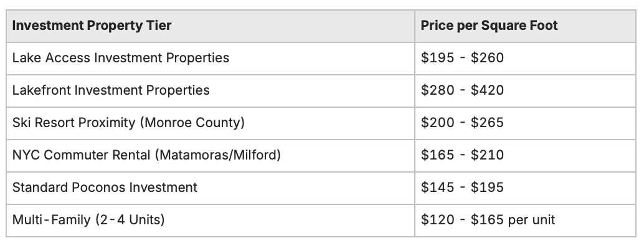Image resolution: width=644 pixels, height=243 pixels.
Task: Select the $195 - $260 price cell
Action: pyautogui.click(x=525, y=59)
